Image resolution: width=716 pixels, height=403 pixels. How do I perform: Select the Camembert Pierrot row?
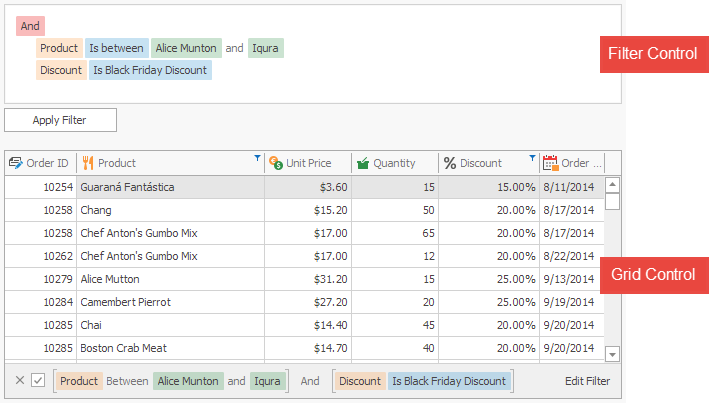(304, 302)
